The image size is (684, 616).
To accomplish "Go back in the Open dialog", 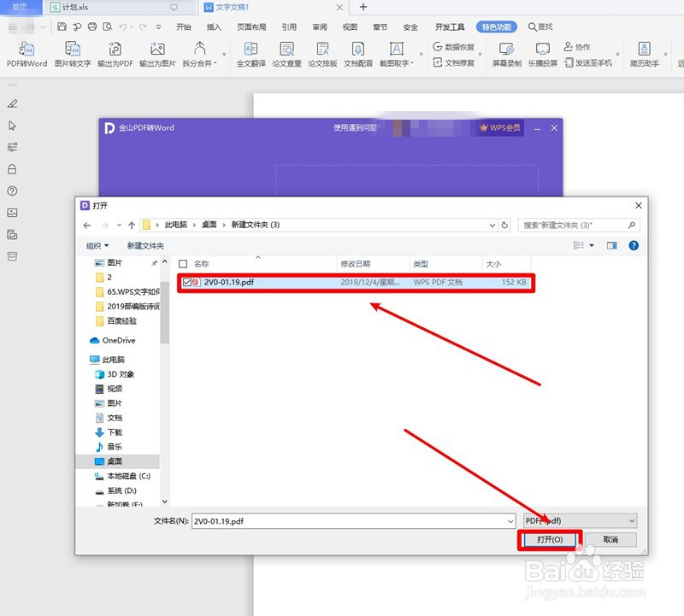I will (x=87, y=225).
